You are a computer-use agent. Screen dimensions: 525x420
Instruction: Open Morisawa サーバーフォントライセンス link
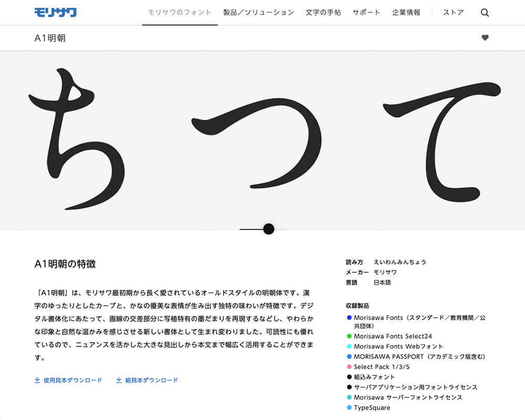pyautogui.click(x=408, y=397)
